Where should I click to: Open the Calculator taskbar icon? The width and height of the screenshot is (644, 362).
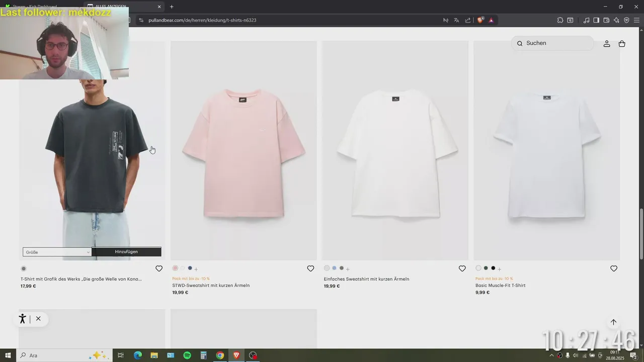(x=204, y=355)
